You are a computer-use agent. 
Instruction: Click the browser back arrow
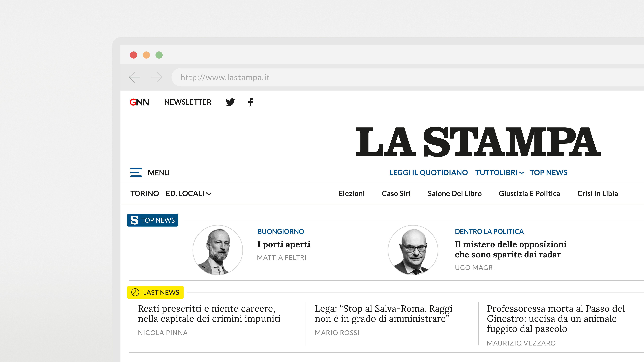coord(135,77)
